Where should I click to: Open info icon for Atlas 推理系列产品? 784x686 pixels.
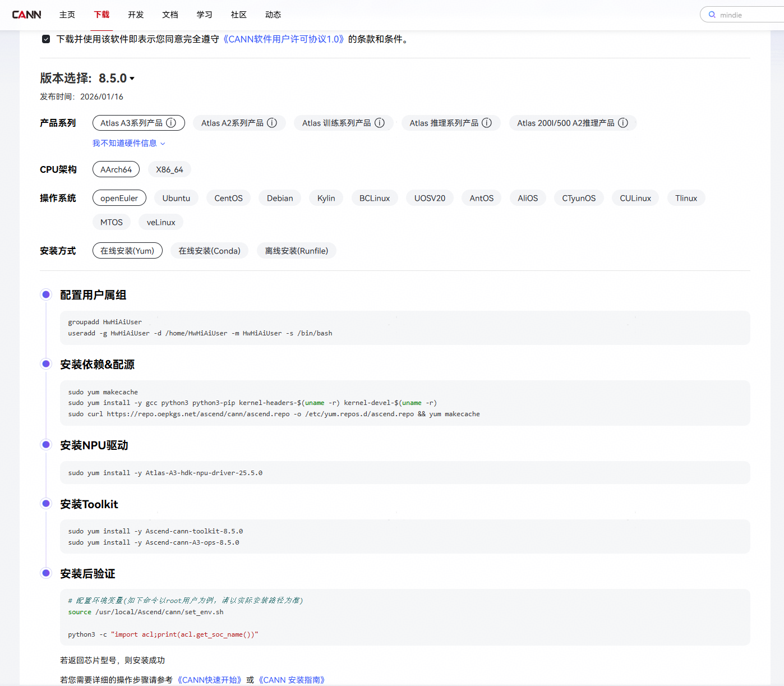click(487, 123)
